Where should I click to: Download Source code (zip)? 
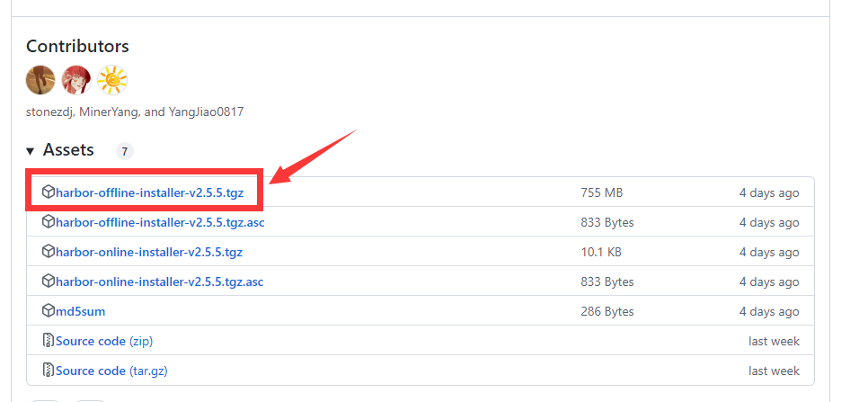coord(104,341)
